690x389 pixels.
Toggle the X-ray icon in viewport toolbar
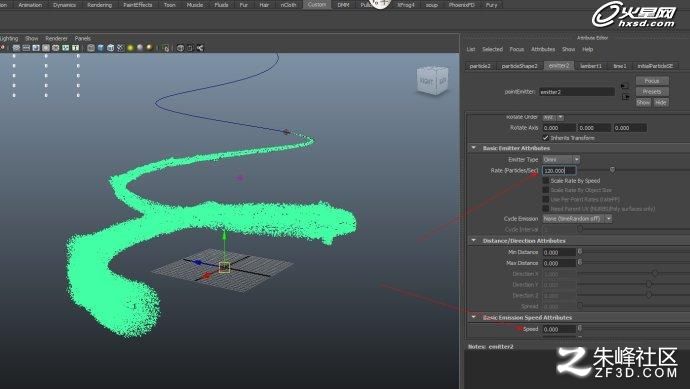tap(180, 48)
